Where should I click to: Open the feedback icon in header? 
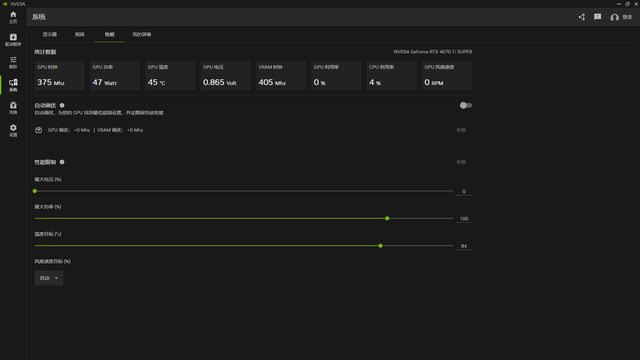(x=598, y=17)
